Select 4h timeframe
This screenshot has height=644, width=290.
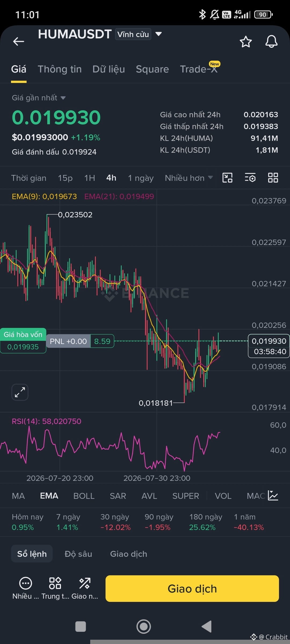(111, 178)
